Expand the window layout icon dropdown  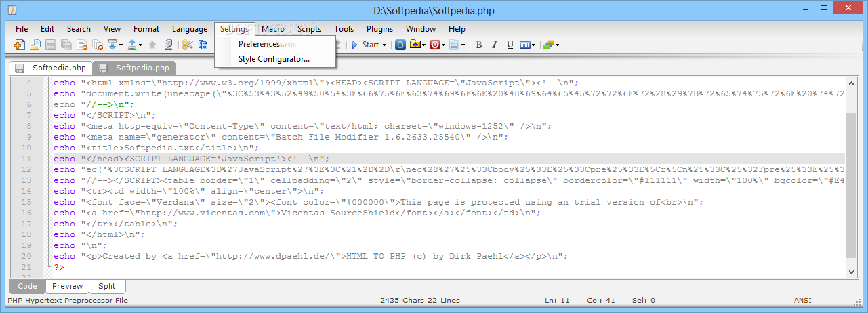point(557,45)
